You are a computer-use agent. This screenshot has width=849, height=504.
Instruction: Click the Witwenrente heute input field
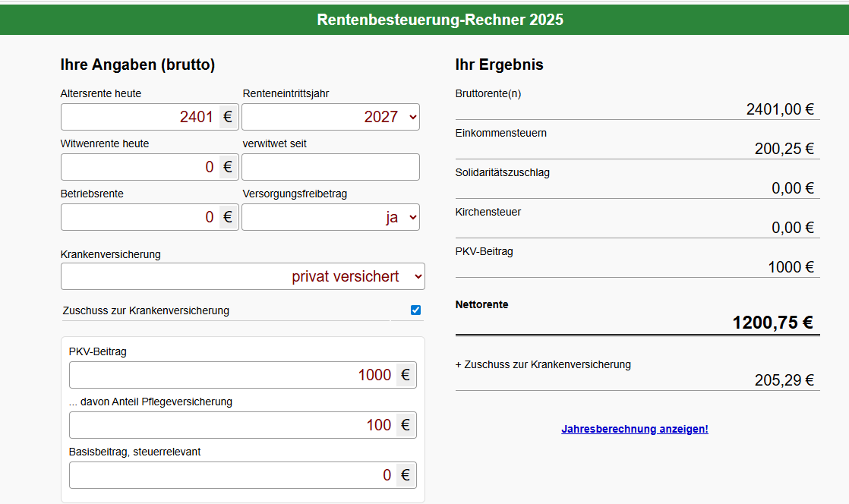point(140,167)
